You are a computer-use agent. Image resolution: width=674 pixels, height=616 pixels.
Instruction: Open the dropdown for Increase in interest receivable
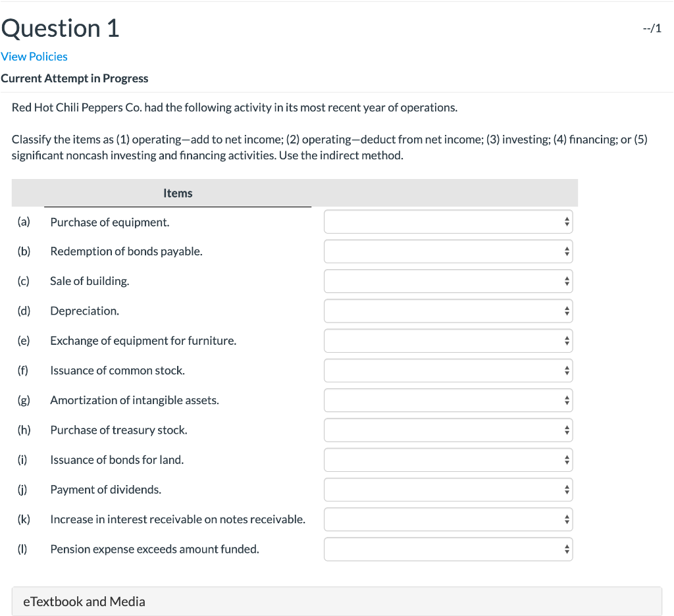click(x=448, y=519)
